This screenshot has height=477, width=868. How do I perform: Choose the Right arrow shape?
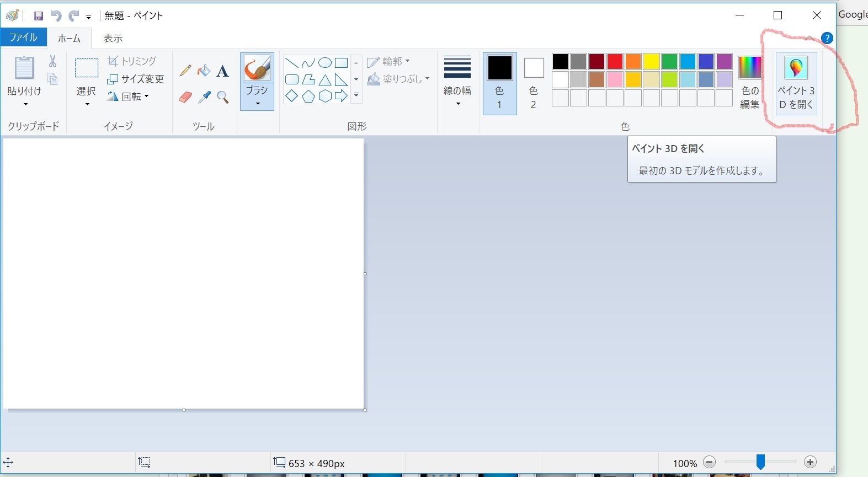342,97
